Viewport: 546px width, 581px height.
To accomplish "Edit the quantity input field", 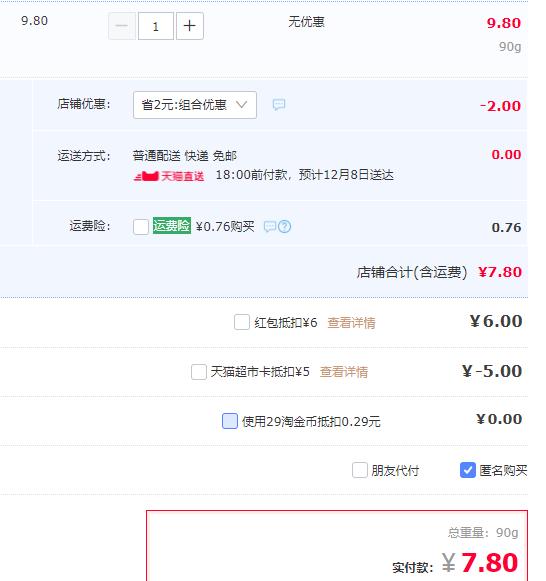I will click(156, 26).
